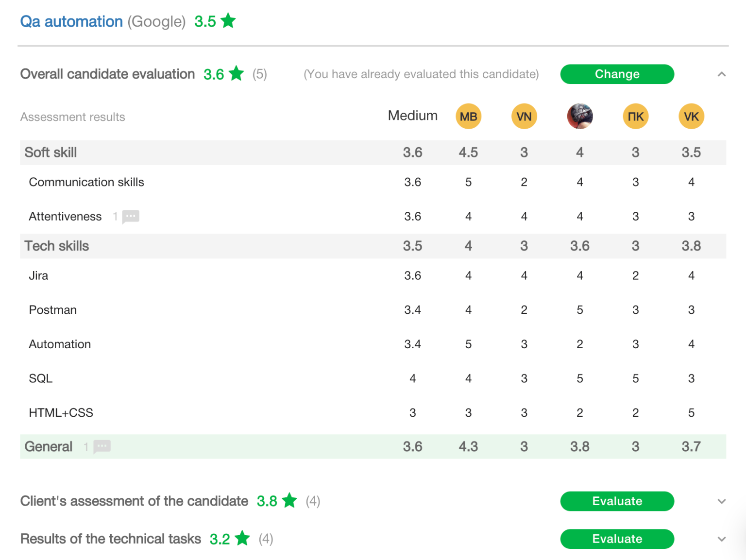The height and width of the screenshot is (560, 746).
Task: Click the ПК evaluator avatar
Action: click(x=635, y=116)
